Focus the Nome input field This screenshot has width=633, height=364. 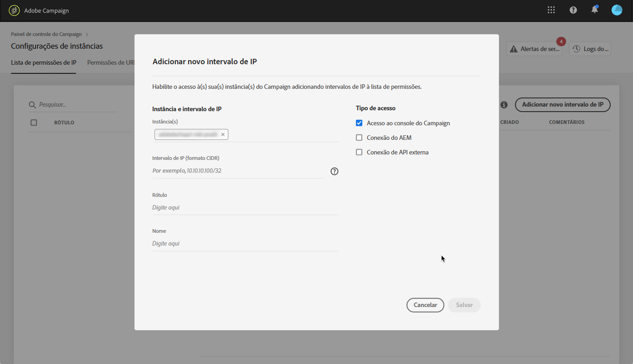pyautogui.click(x=245, y=244)
